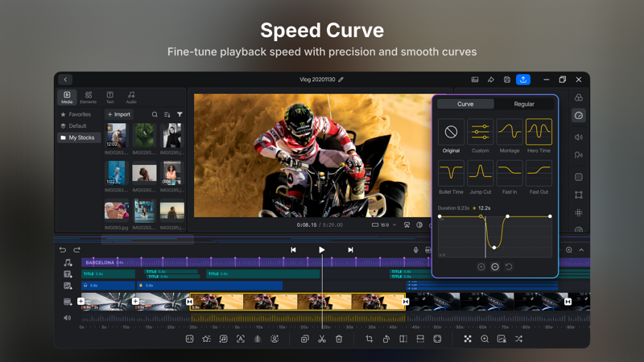Open the media filter funnel
Viewport: 644px width, 362px height.
coord(180,114)
